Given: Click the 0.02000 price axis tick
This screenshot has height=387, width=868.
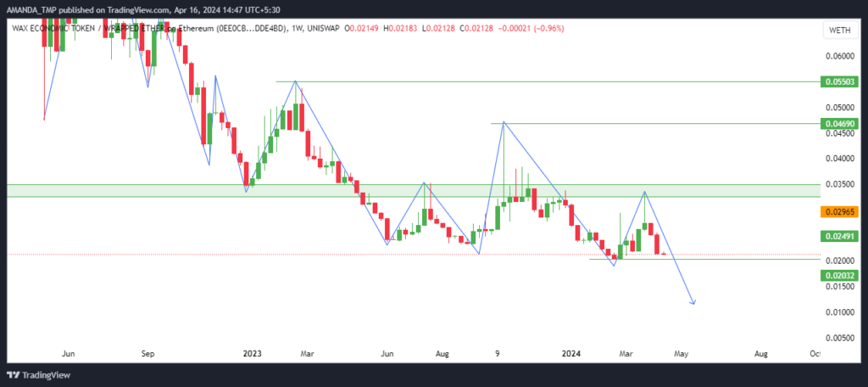Looking at the screenshot, I should point(842,261).
